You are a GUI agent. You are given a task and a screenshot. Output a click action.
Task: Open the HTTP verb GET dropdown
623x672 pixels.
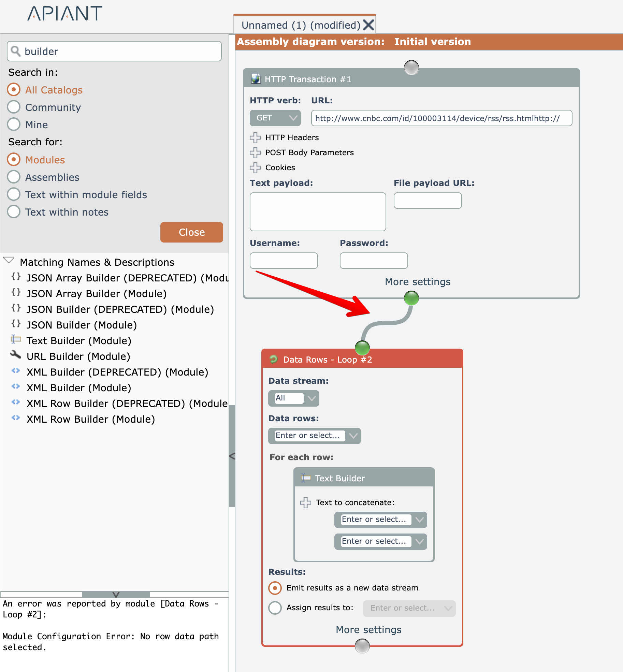[x=275, y=118]
